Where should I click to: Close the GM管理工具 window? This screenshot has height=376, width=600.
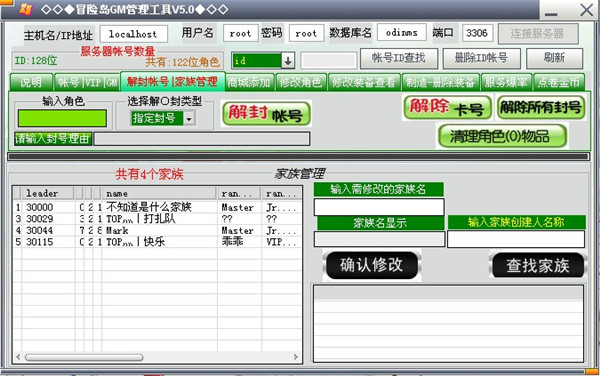point(586,10)
